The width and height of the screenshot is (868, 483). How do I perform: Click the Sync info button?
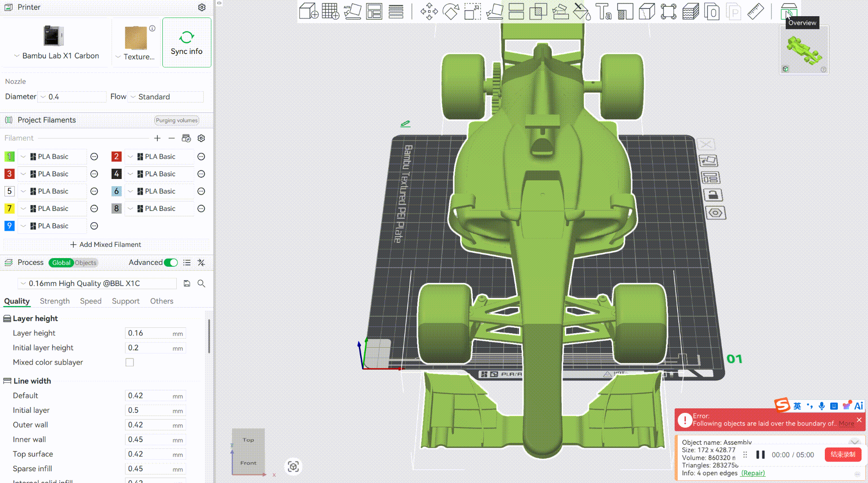(187, 43)
